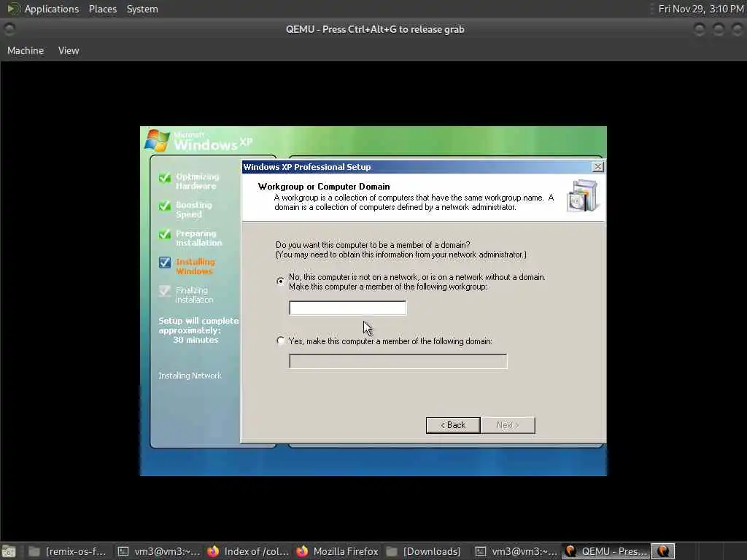Open the Machine menu in QEMU
Image resolution: width=747 pixels, height=560 pixels.
pos(26,50)
